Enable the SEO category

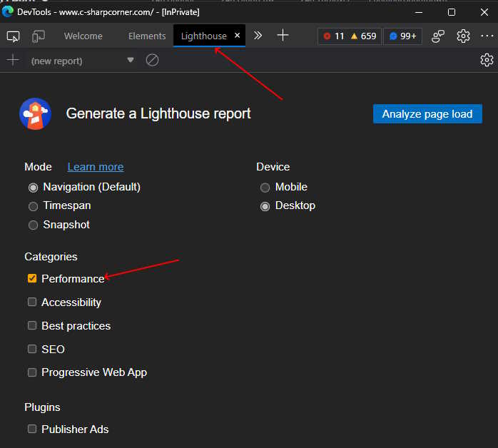(32, 349)
